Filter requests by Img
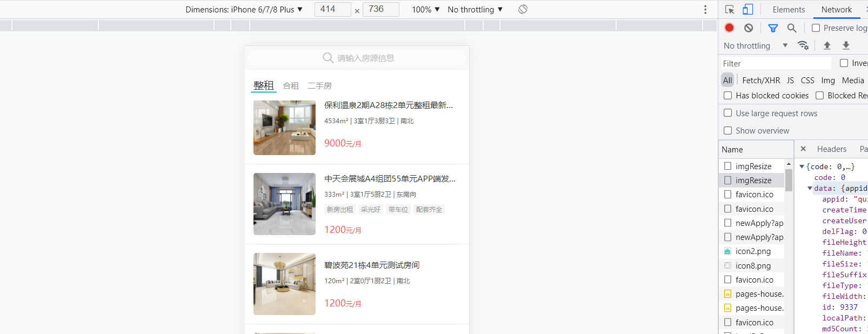Image resolution: width=868 pixels, height=334 pixels. [x=828, y=80]
